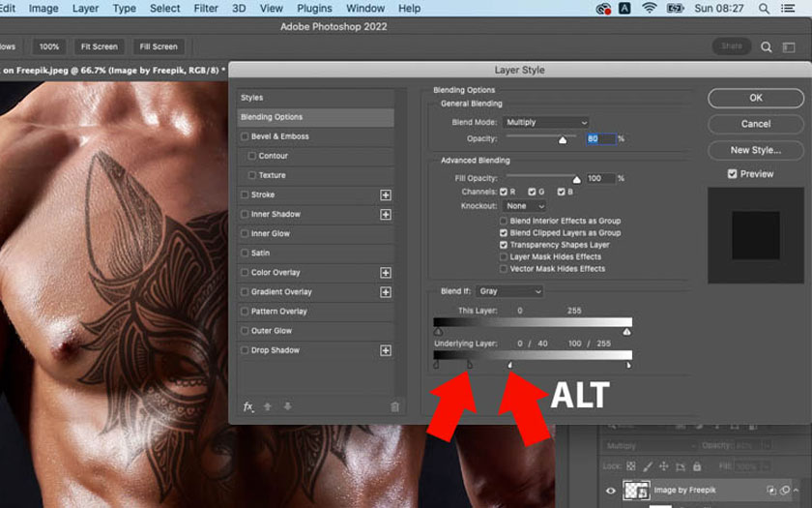Click the Fit Screen button
812x508 pixels.
coord(99,46)
